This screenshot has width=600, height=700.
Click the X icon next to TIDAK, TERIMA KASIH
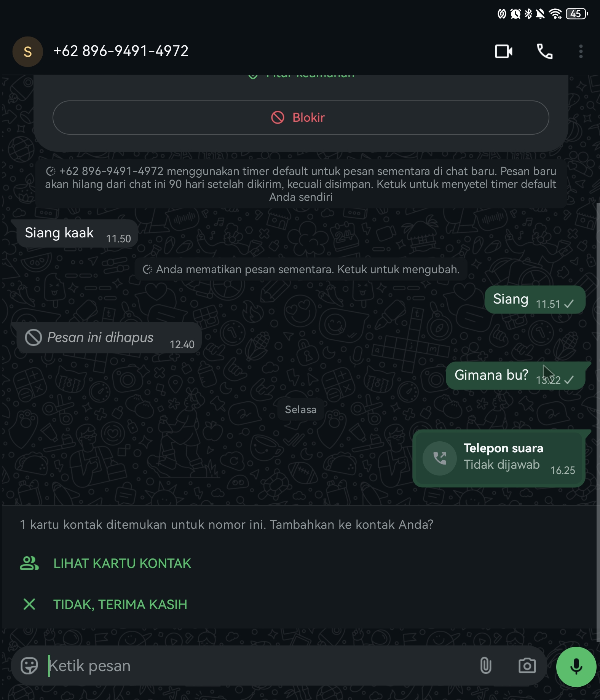[x=29, y=604]
